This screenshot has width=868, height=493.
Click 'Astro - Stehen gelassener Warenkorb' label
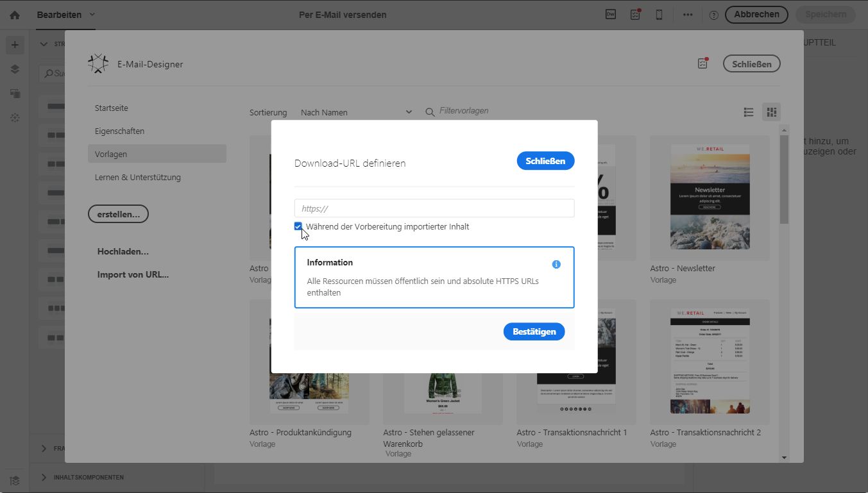[429, 438]
